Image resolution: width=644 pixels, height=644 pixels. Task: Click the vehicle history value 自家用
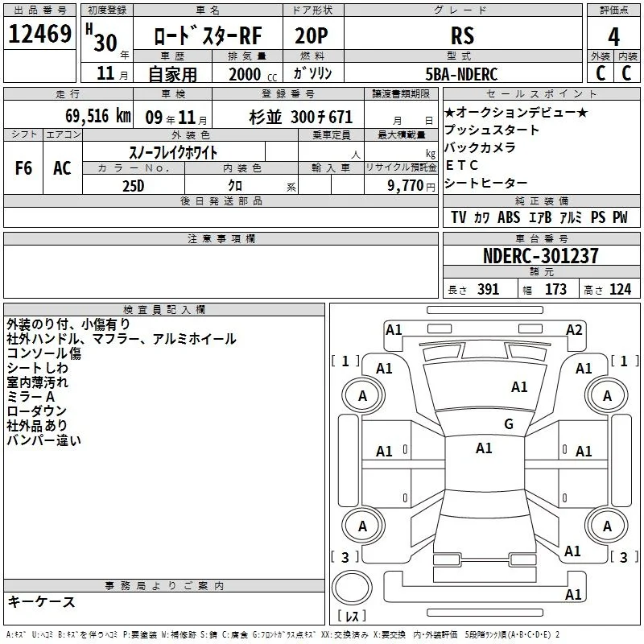point(172,74)
